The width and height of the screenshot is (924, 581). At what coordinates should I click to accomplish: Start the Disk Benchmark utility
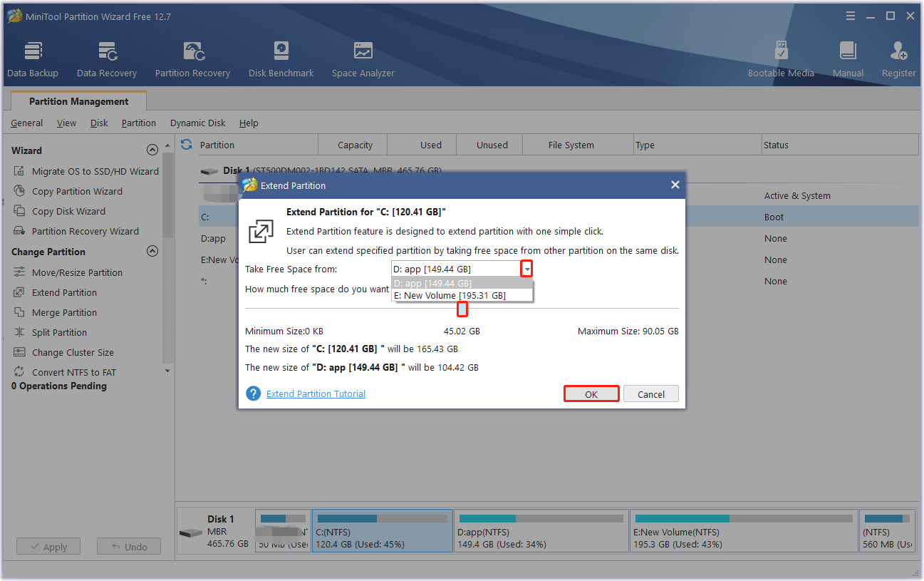(281, 57)
